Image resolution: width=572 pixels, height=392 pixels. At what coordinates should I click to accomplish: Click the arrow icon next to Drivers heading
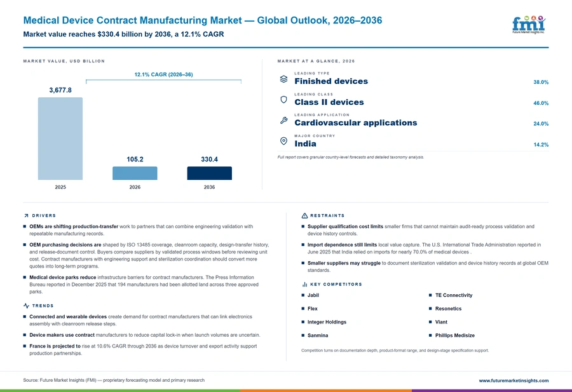(x=26, y=216)
